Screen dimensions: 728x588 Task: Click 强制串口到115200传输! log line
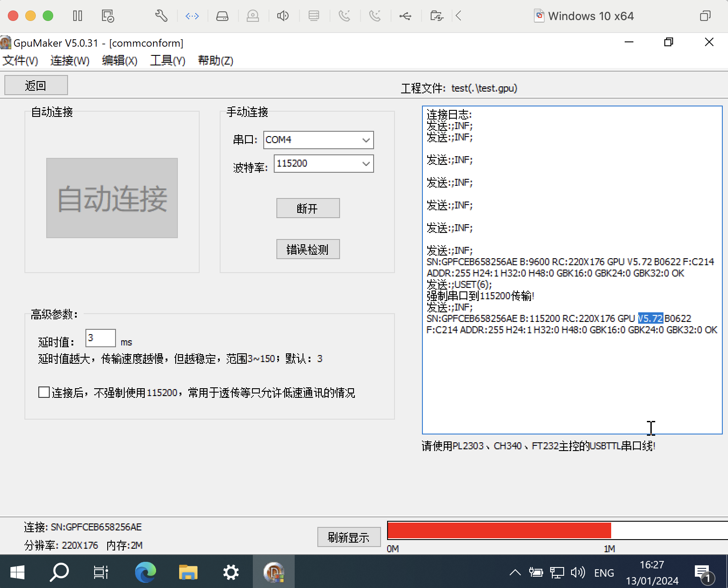(480, 296)
